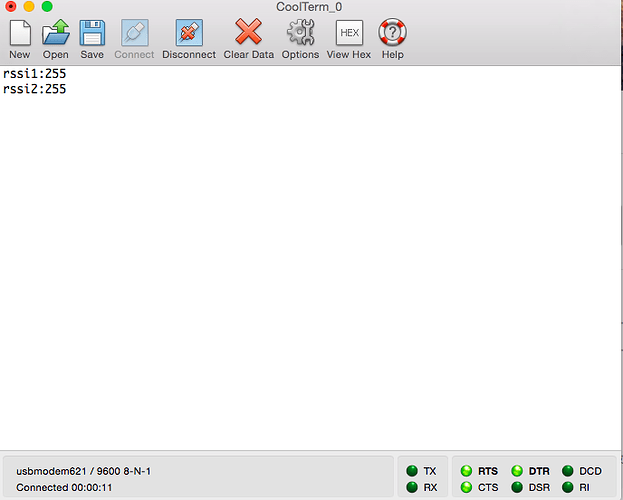Screen dimensions: 623x500
Task: Open a saved connection file
Action: 56,32
